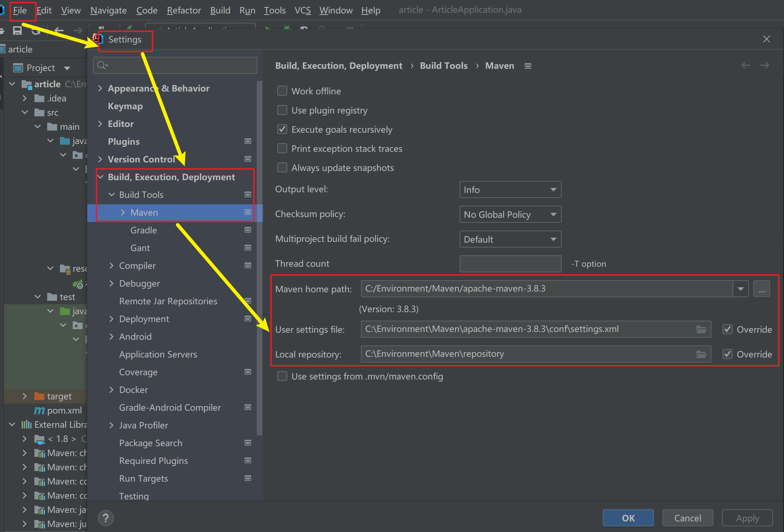This screenshot has height=532, width=784.
Task: Uncheck Execute goals recursively
Action: [x=282, y=129]
